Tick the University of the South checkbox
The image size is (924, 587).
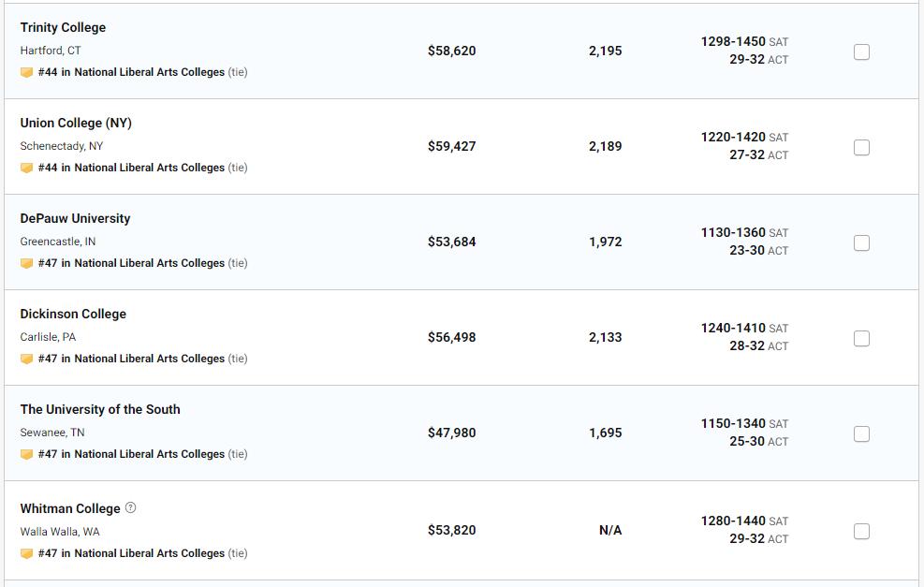click(861, 433)
